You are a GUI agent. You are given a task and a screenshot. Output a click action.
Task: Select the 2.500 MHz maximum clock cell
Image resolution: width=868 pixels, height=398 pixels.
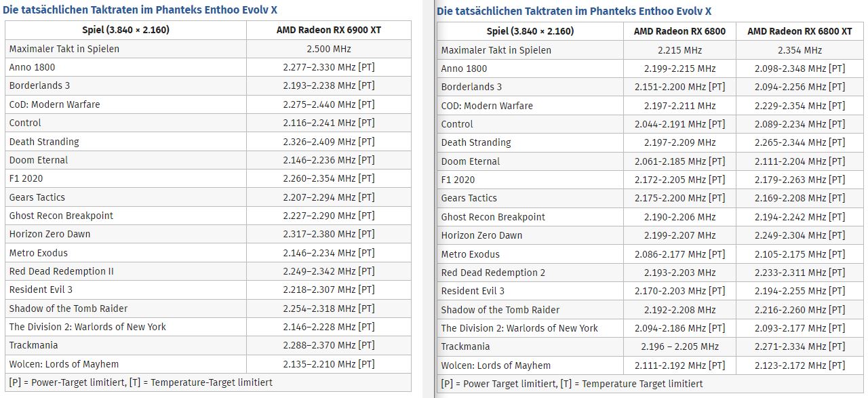coord(329,49)
